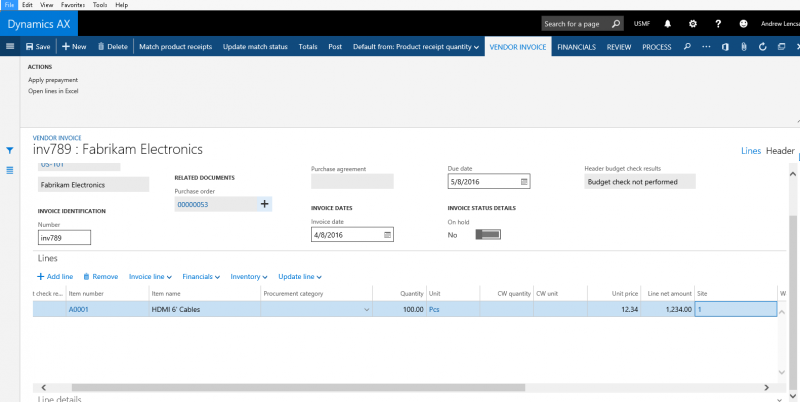
Task: Click Apply prepayment action
Action: (53, 80)
